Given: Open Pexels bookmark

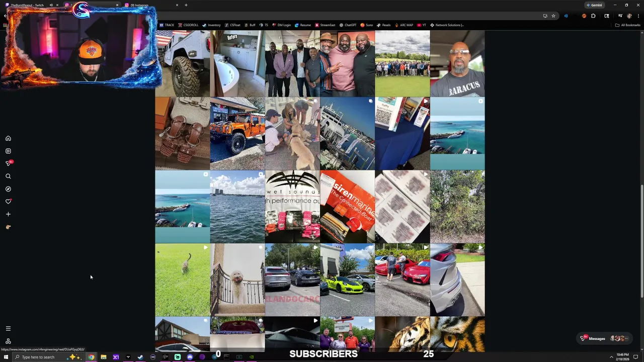Looking at the screenshot, I should tap(383, 25).
